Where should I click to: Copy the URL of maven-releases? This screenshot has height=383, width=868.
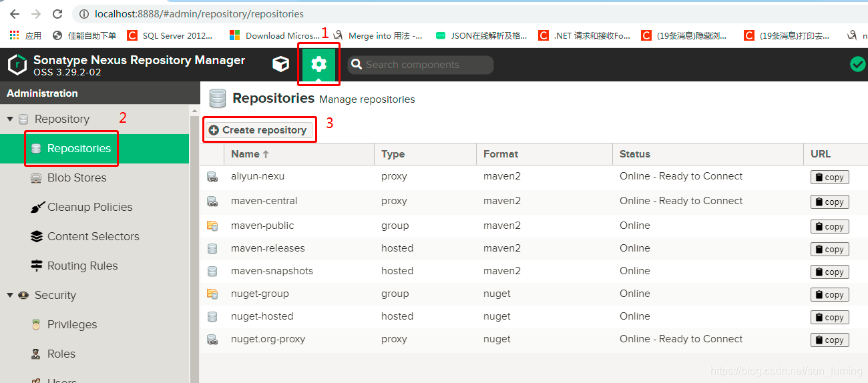coord(830,250)
